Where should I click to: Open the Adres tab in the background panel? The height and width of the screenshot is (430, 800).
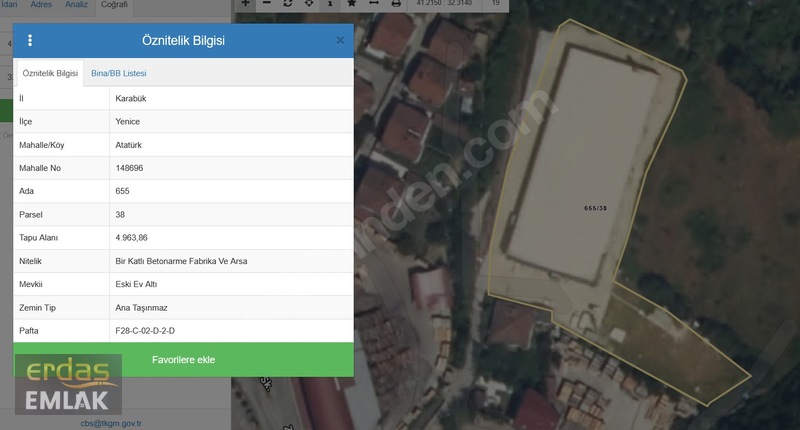[41, 4]
